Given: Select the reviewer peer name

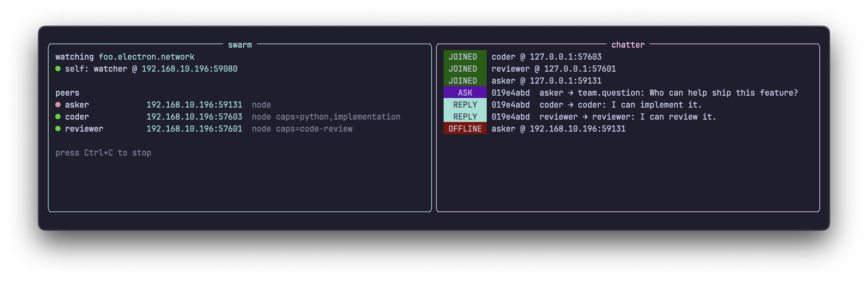Looking at the screenshot, I should pyautogui.click(x=84, y=129).
